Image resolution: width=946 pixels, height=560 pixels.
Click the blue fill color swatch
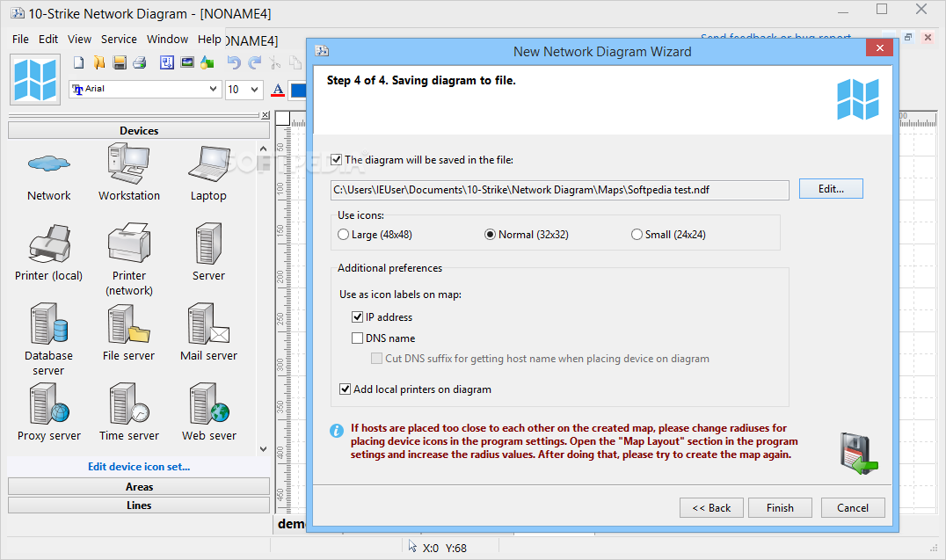tap(299, 90)
